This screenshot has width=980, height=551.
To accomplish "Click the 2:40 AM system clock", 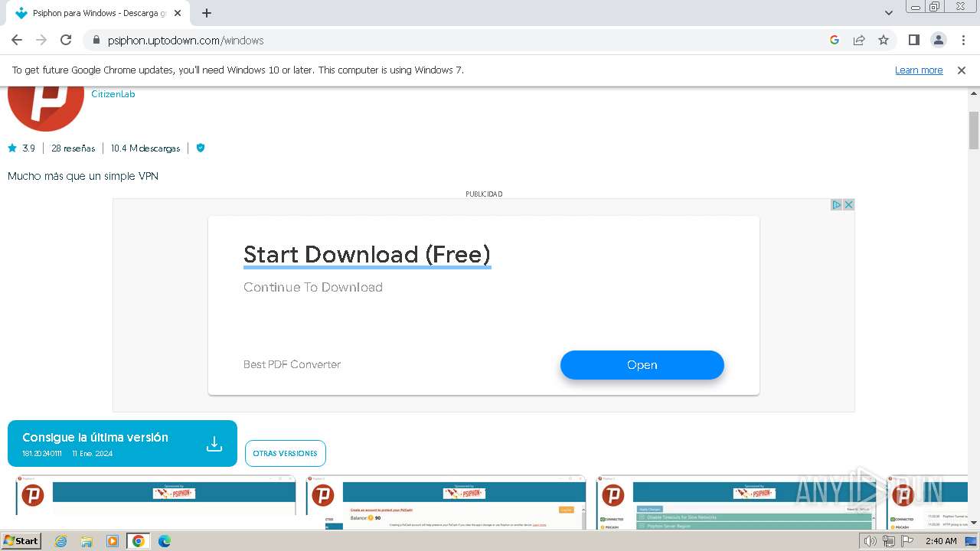I will (941, 541).
